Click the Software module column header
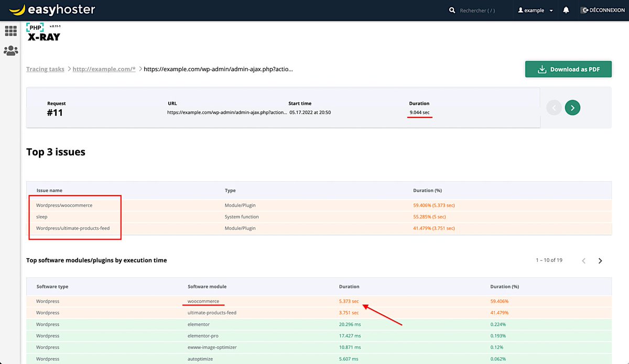Image resolution: width=629 pixels, height=364 pixels. (207, 286)
